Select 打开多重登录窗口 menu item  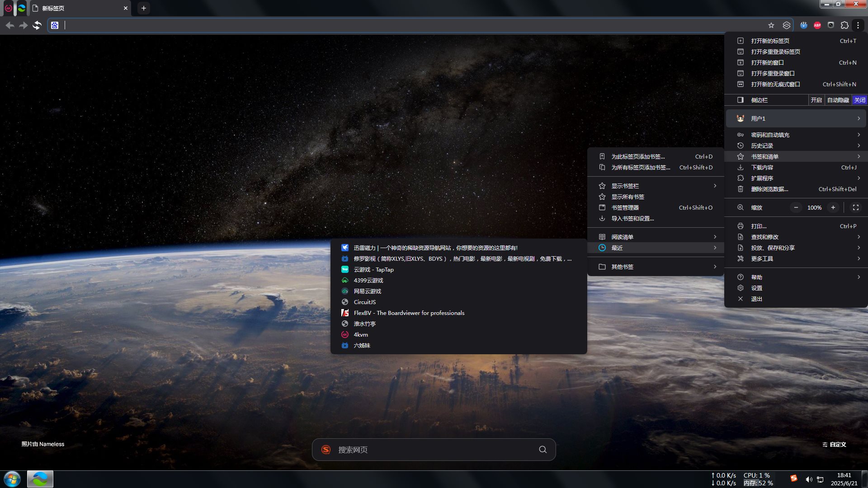796,74
